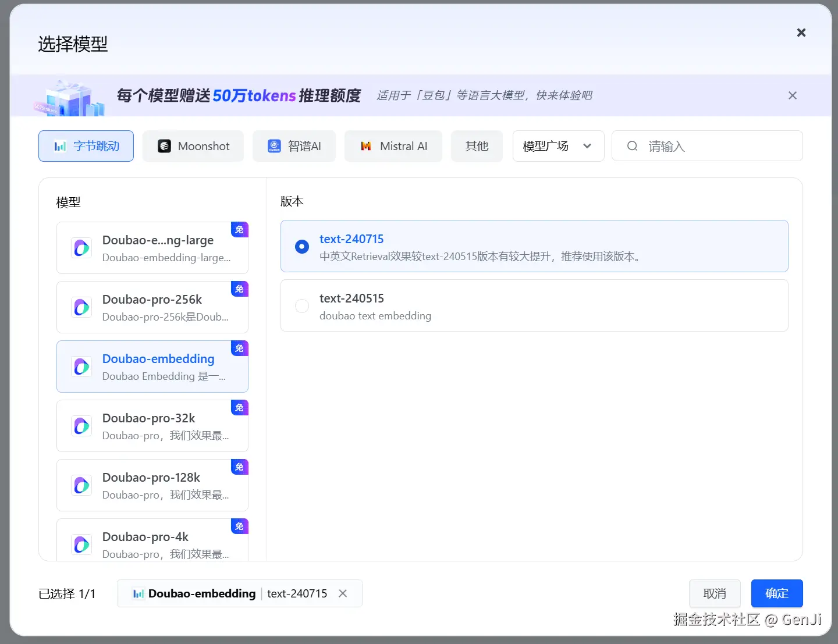This screenshot has height=644, width=838.
Task: Click the 免 badge on Doubao-pro-128k
Action: tap(240, 467)
